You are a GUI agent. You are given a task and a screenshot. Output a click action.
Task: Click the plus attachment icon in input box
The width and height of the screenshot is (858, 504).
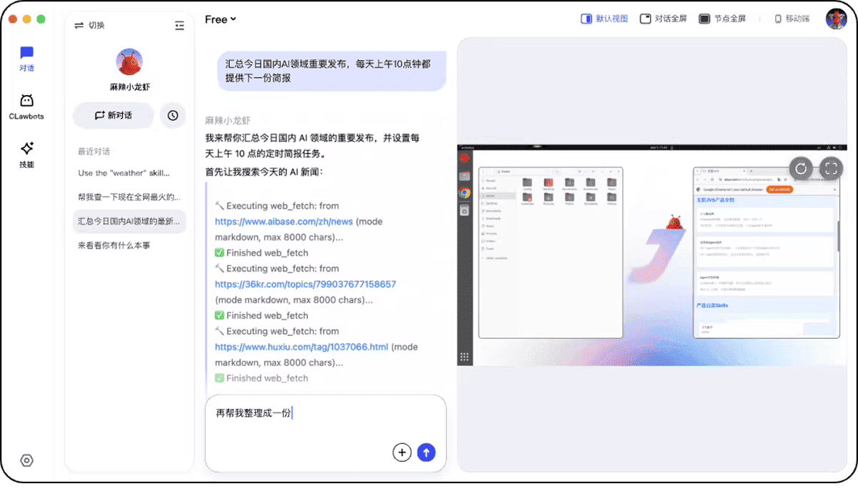(x=402, y=452)
